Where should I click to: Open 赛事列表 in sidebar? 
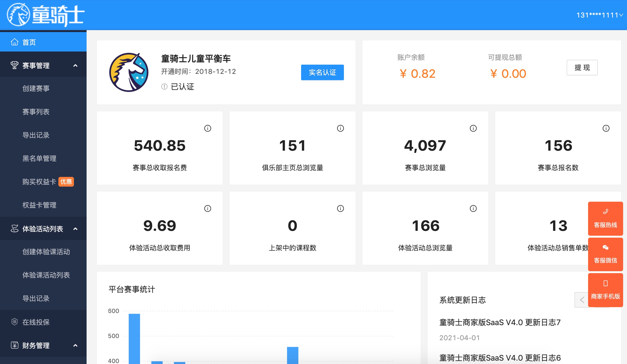[x=36, y=112]
